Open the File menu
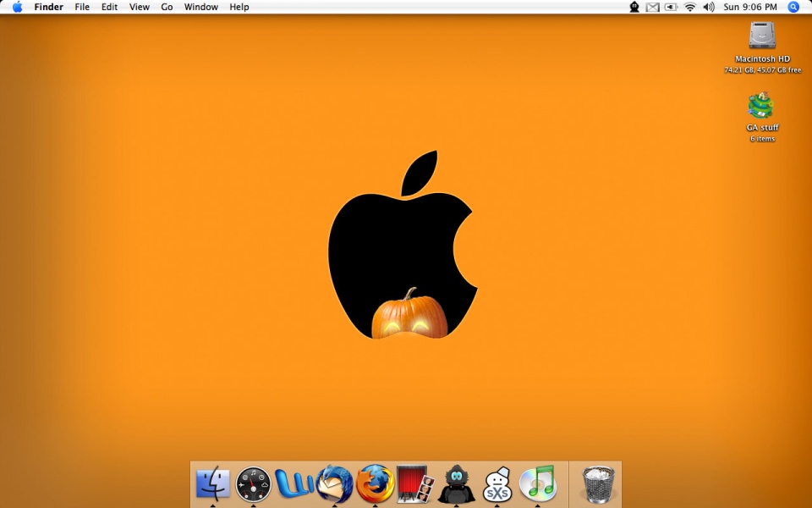This screenshot has height=508, width=812. click(82, 7)
